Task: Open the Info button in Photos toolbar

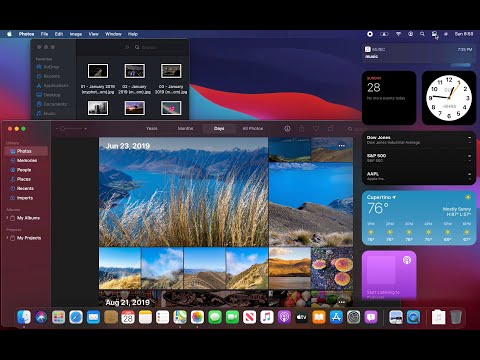Action: [x=287, y=129]
